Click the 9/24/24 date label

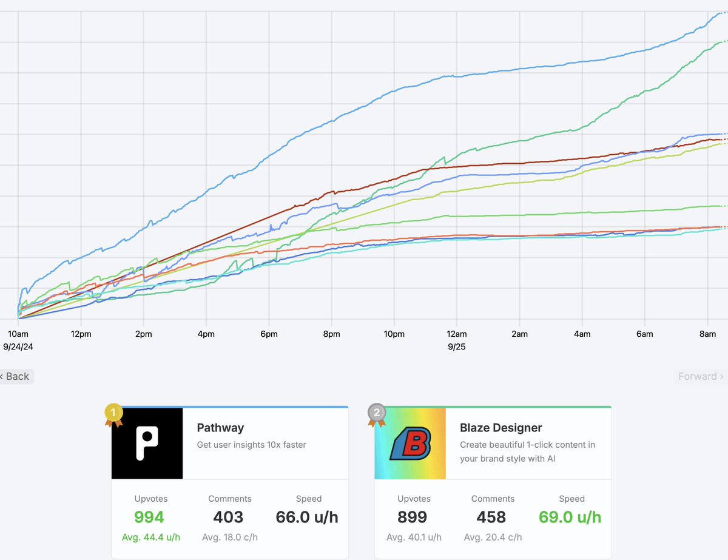tap(19, 347)
